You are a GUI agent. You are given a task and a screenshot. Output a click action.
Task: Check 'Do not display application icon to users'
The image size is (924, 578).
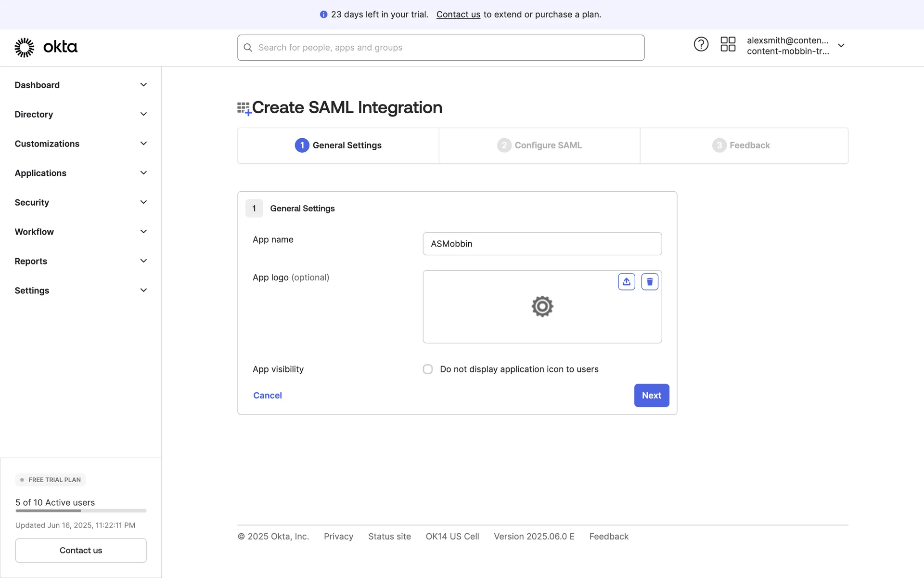(427, 369)
